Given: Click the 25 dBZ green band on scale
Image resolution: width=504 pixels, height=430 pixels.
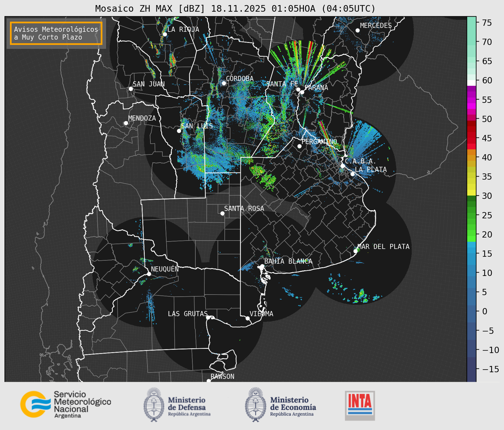Looking at the screenshot, I should pos(471,215).
